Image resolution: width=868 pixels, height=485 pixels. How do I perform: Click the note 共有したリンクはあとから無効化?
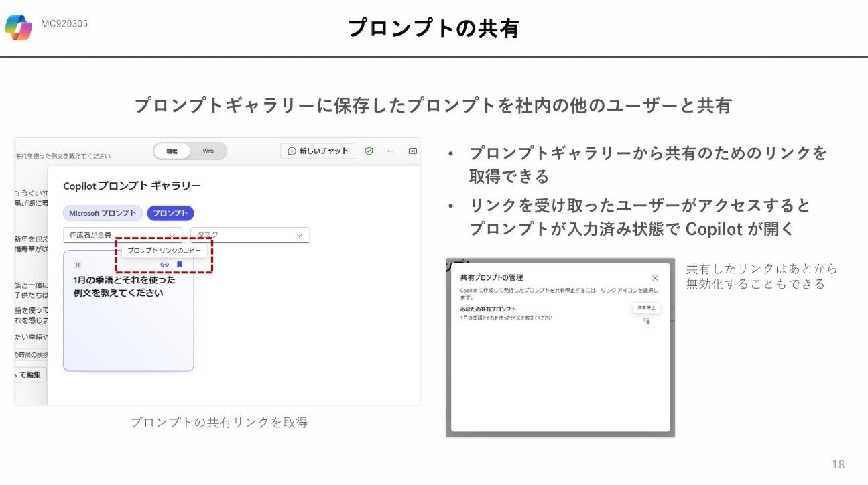pyautogui.click(x=762, y=276)
